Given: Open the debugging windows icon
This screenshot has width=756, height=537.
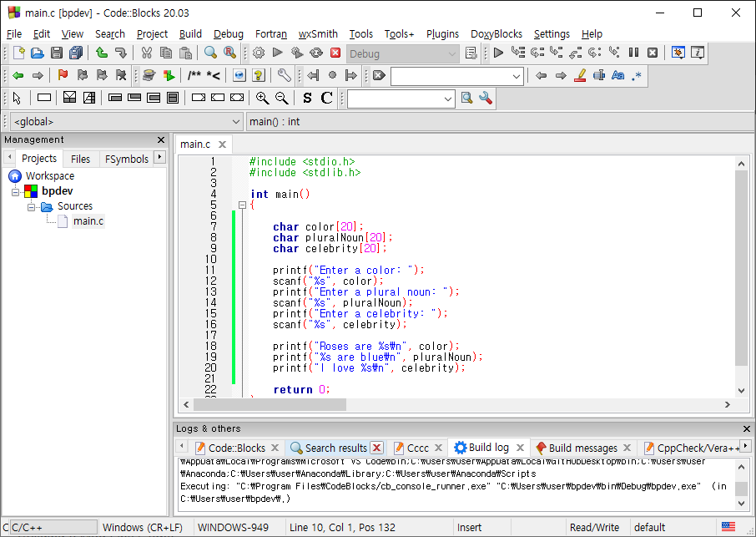Looking at the screenshot, I should pos(678,53).
